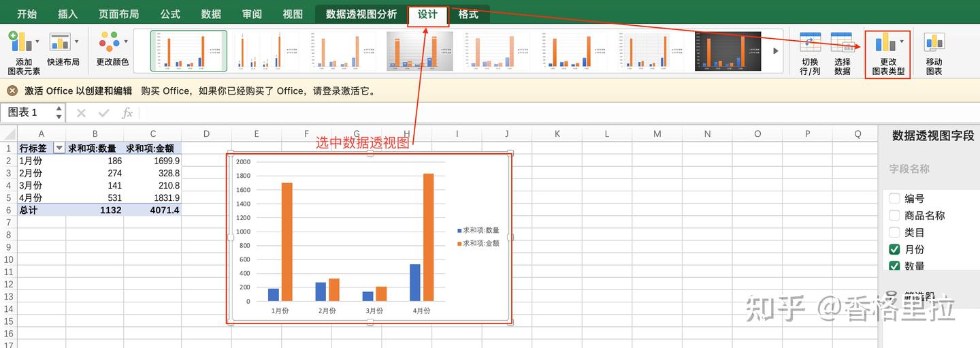
Task: Open the 页面布局 ribbon tab
Action: click(x=119, y=14)
